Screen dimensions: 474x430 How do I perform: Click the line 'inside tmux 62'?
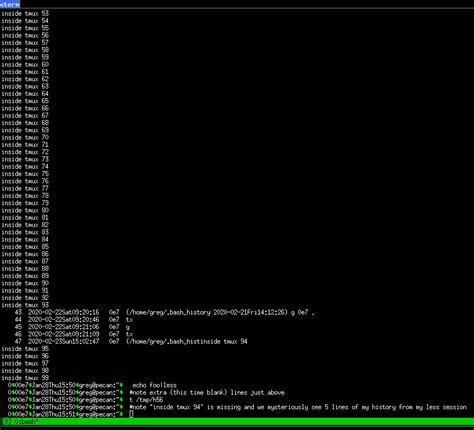[x=25, y=79]
